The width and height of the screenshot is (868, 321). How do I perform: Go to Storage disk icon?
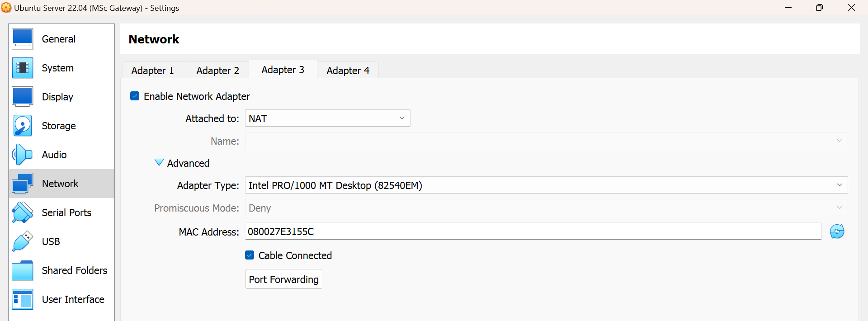tap(22, 126)
